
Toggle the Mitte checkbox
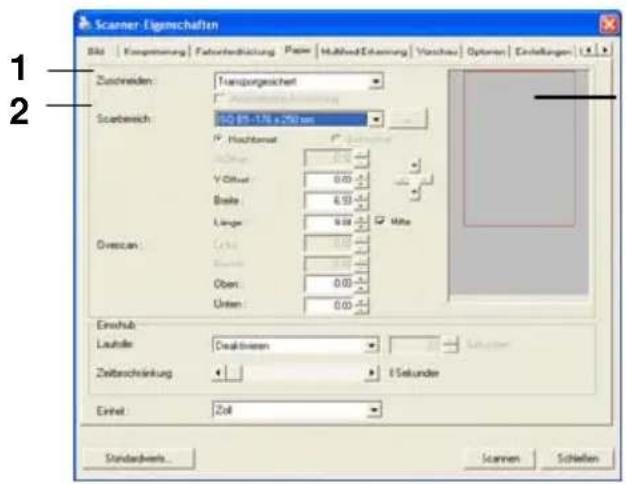(x=380, y=220)
